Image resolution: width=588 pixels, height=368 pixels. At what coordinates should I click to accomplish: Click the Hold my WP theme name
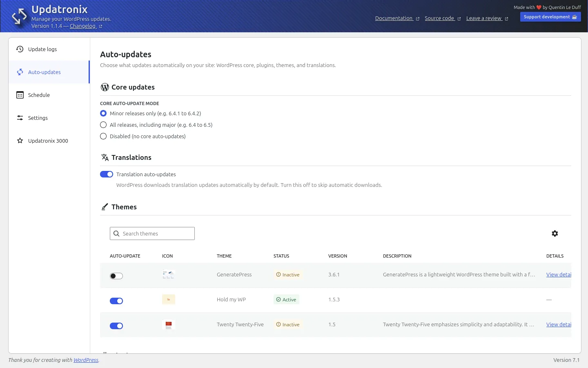coord(231,300)
